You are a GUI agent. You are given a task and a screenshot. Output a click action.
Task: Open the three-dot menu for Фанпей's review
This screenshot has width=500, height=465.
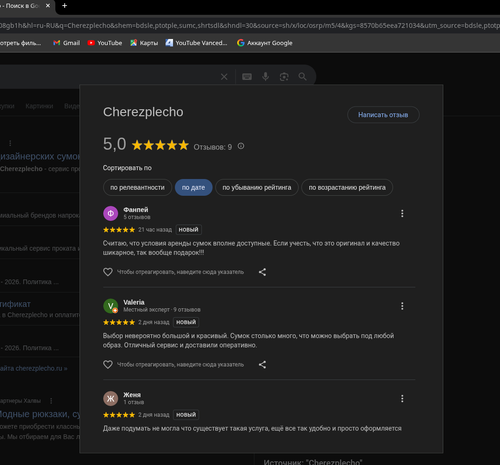pos(402,214)
